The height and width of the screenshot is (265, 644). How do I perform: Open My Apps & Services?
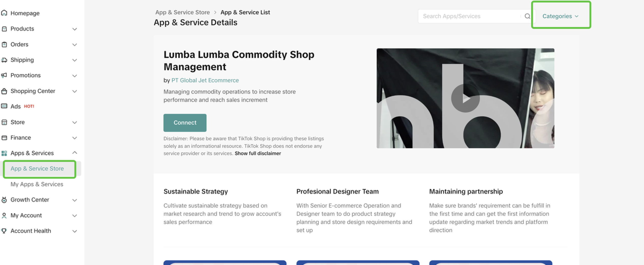tap(37, 184)
